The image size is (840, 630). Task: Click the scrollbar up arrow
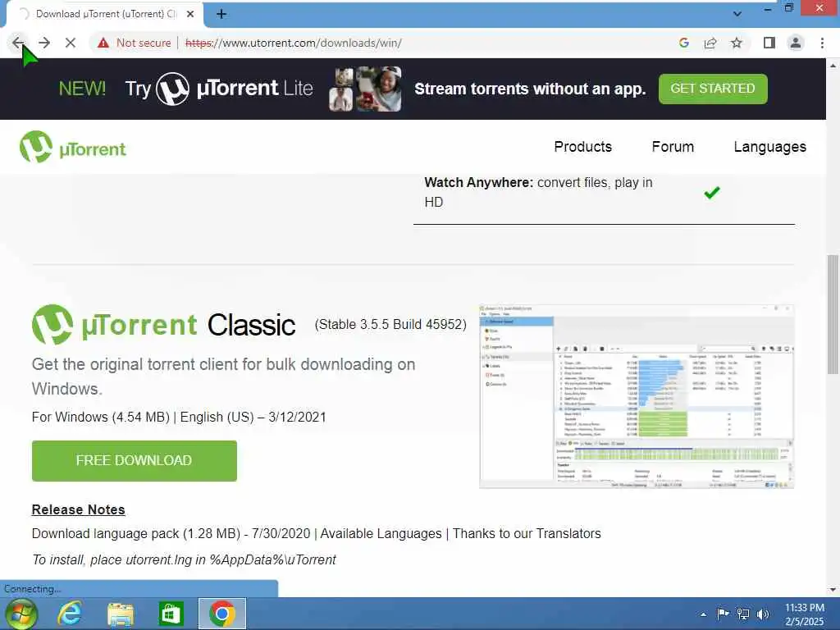(x=833, y=66)
